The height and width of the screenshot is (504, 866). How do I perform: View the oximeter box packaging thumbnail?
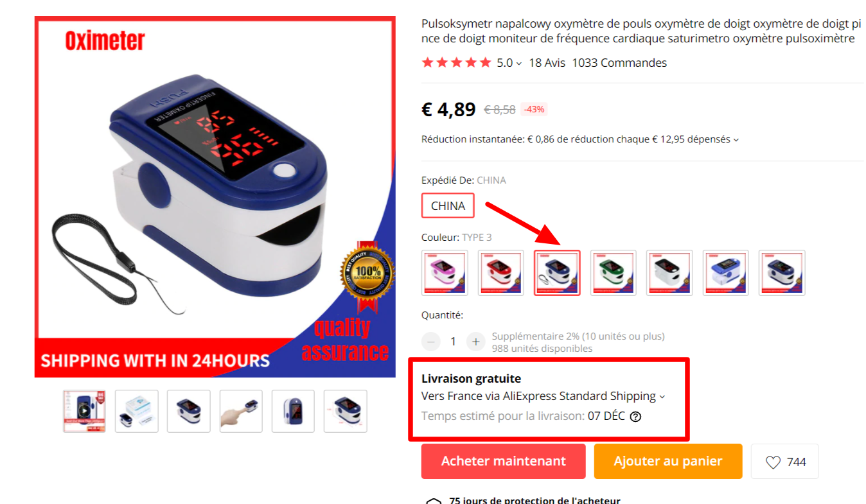click(137, 411)
